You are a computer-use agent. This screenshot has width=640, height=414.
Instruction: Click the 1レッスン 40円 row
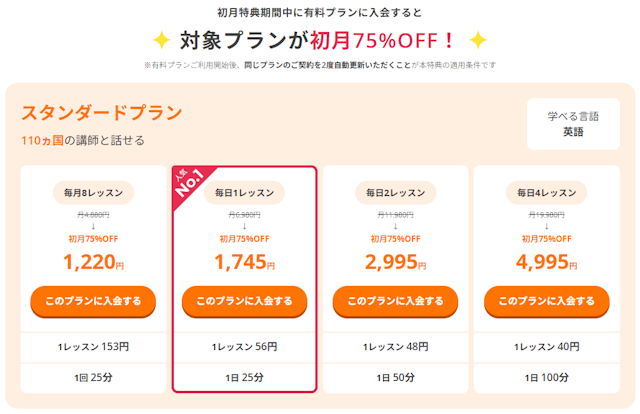click(546, 346)
